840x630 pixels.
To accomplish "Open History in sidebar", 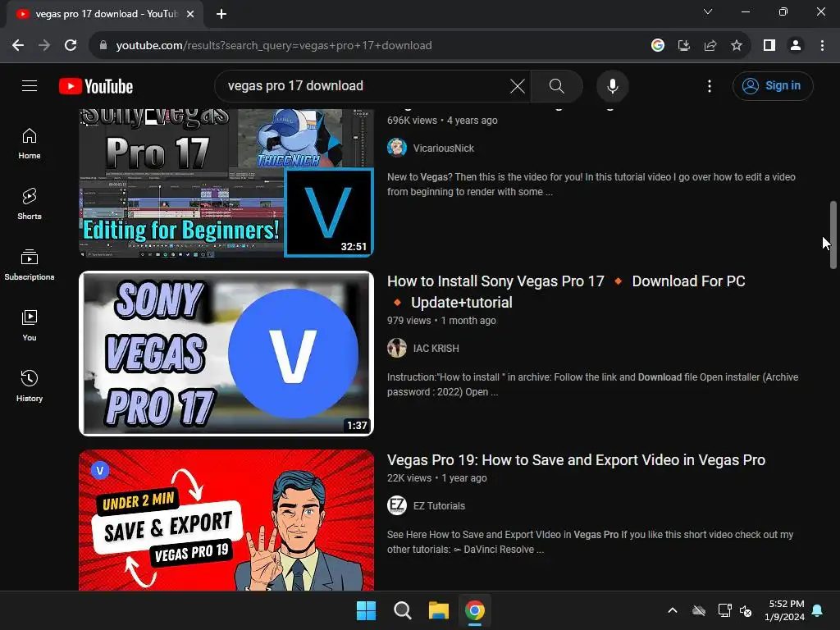I will pyautogui.click(x=30, y=386).
